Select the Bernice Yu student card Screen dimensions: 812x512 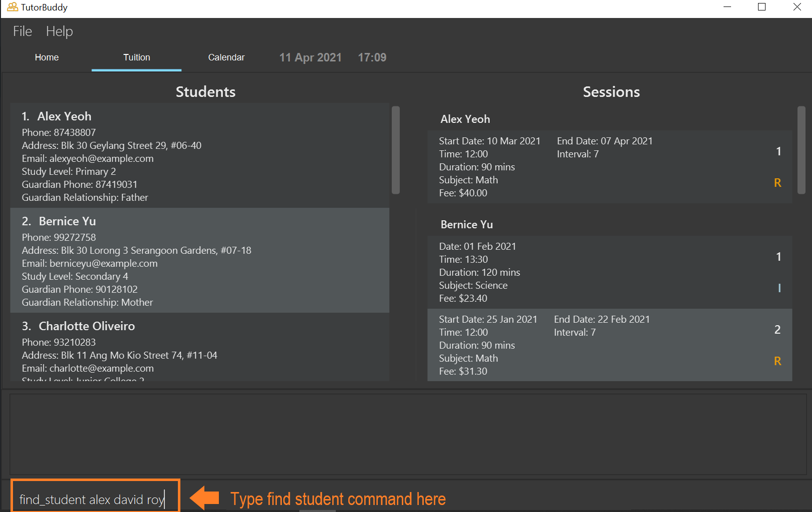(200, 260)
